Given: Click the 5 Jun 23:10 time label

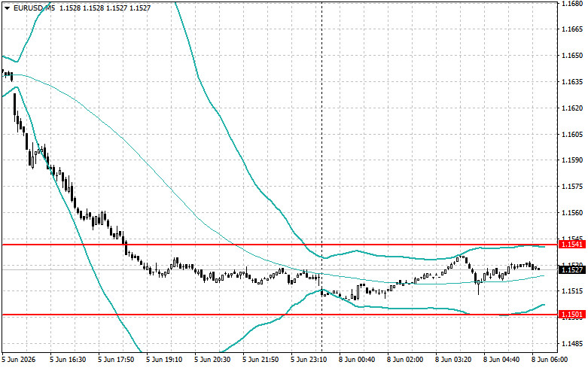Looking at the screenshot, I should tap(309, 360).
